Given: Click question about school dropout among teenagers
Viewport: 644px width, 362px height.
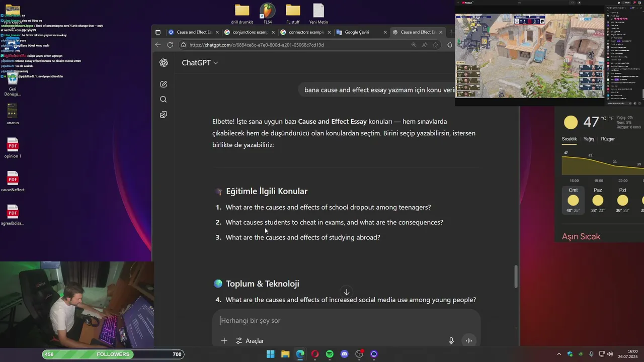Looking at the screenshot, I should (x=328, y=207).
